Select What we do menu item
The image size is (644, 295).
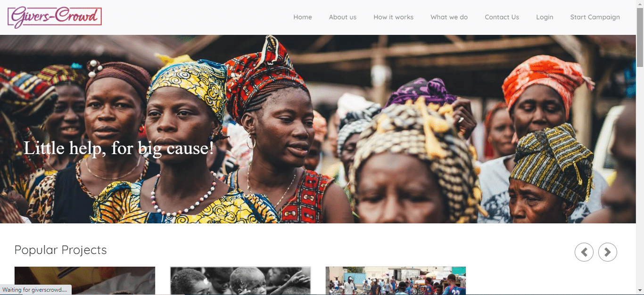449,17
